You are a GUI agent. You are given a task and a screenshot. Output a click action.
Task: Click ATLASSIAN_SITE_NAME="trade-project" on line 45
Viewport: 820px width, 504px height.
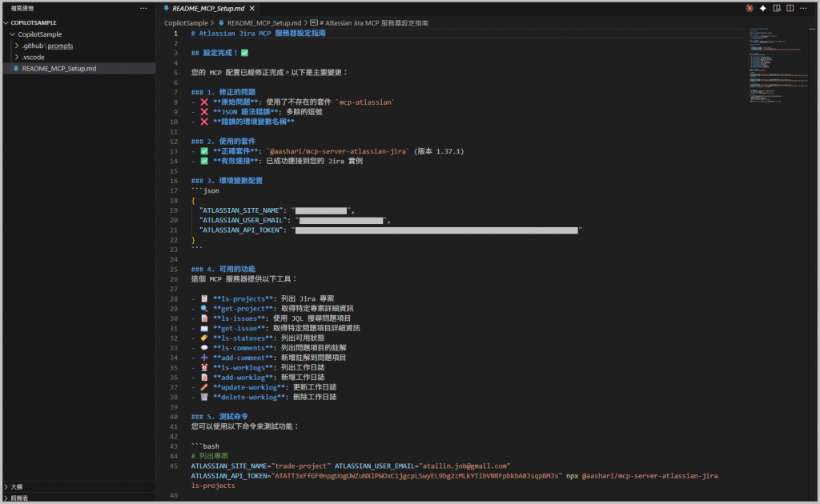[261, 466]
